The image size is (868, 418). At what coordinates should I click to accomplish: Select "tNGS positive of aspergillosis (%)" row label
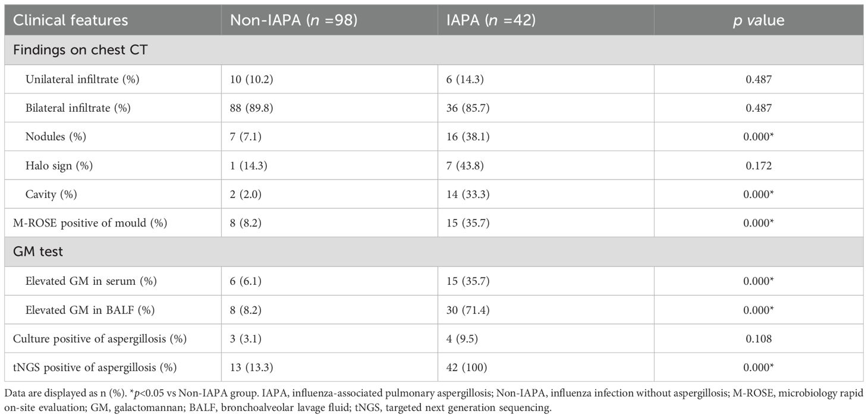pyautogui.click(x=95, y=367)
